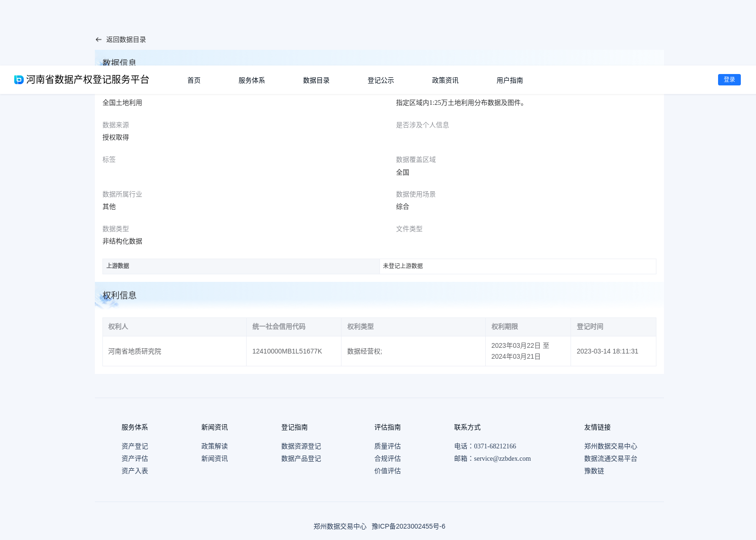Open the 资产入表 footer link

click(x=135, y=471)
